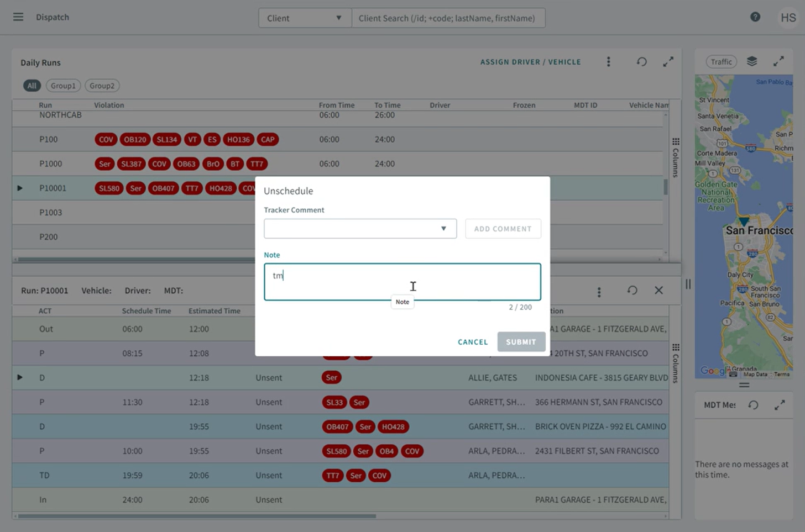Refresh the Daily Runs panel

[x=641, y=62]
